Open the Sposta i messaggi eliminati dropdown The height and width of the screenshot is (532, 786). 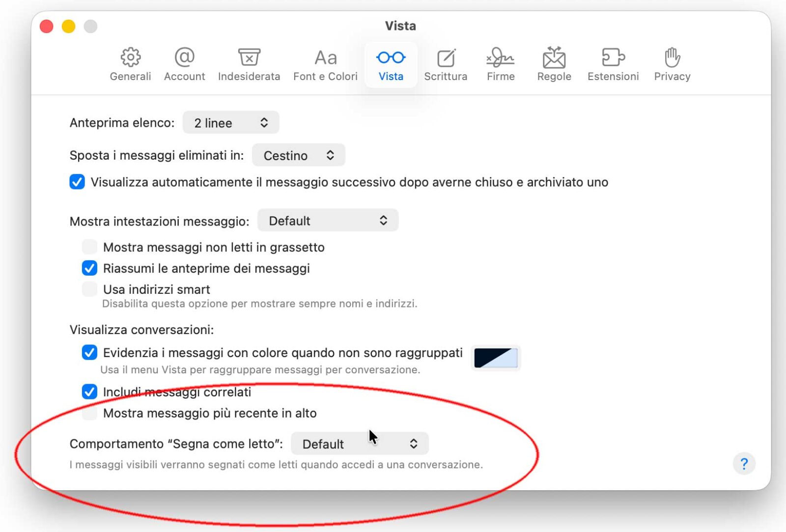click(298, 155)
